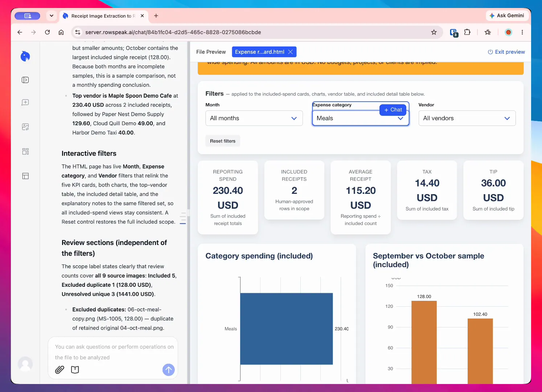Click the blue bird Rowspeak logo in sidebar
Image resolution: width=542 pixels, height=392 pixels.
coord(25,56)
